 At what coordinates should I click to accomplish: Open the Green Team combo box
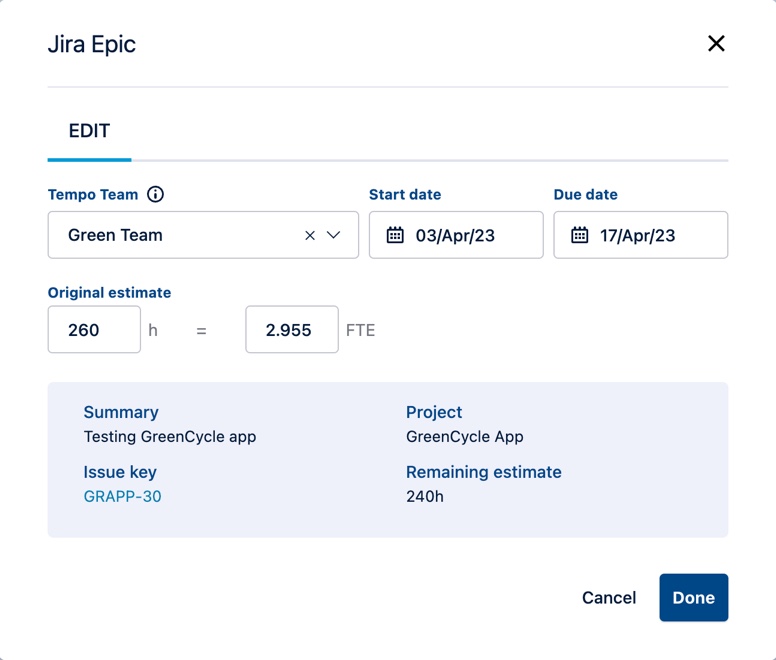[x=180, y=235]
